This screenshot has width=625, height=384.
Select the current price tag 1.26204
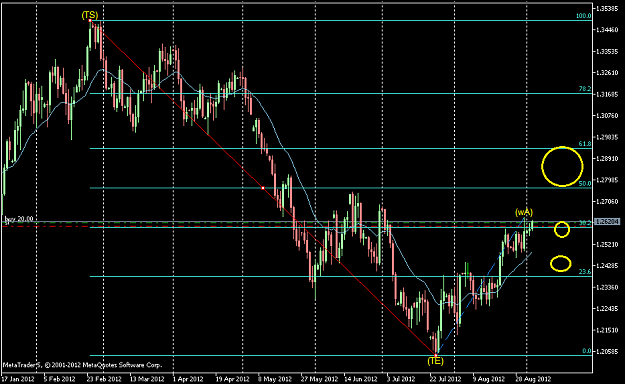click(x=607, y=221)
